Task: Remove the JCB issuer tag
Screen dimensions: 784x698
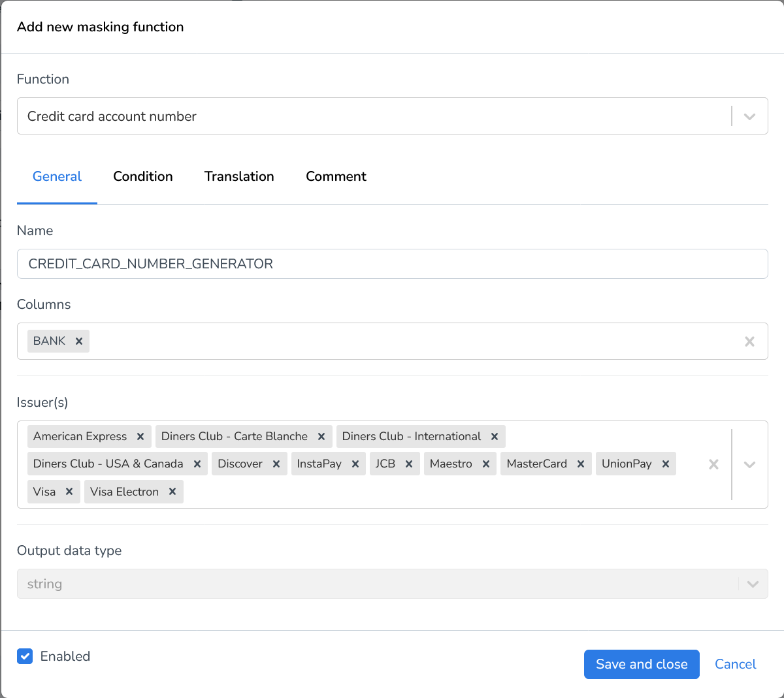Action: (409, 464)
